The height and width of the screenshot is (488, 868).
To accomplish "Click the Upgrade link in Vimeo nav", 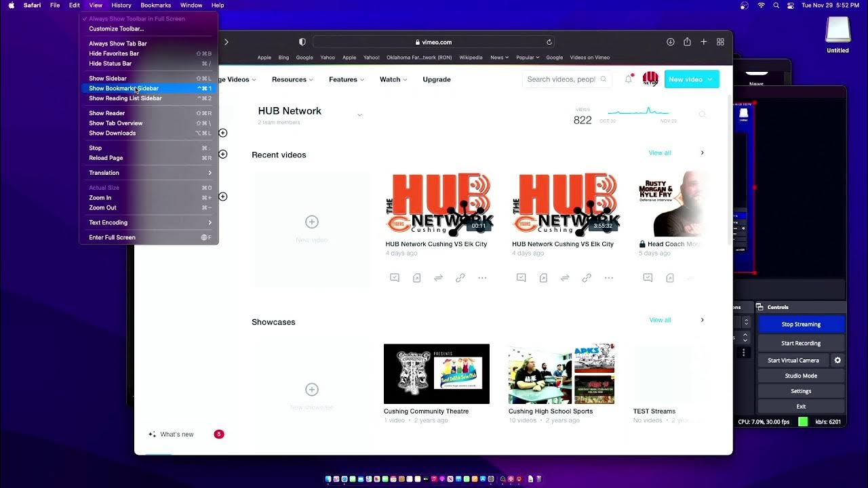I will coord(437,79).
